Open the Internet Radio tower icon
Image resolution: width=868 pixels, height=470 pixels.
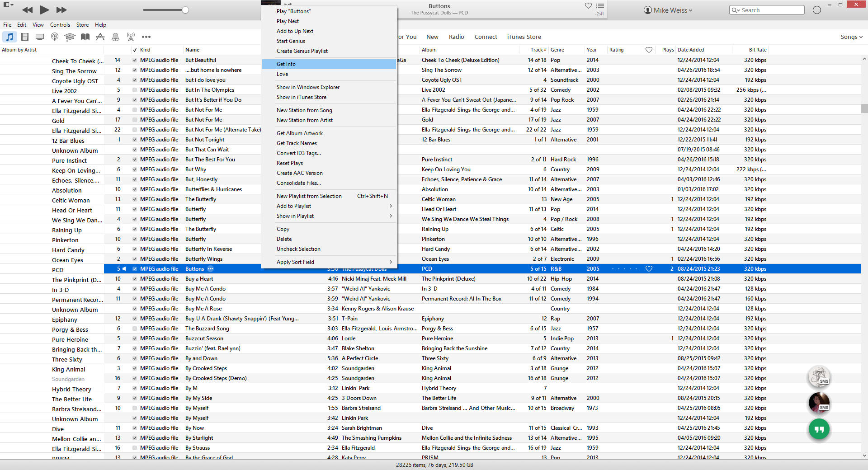(x=131, y=37)
